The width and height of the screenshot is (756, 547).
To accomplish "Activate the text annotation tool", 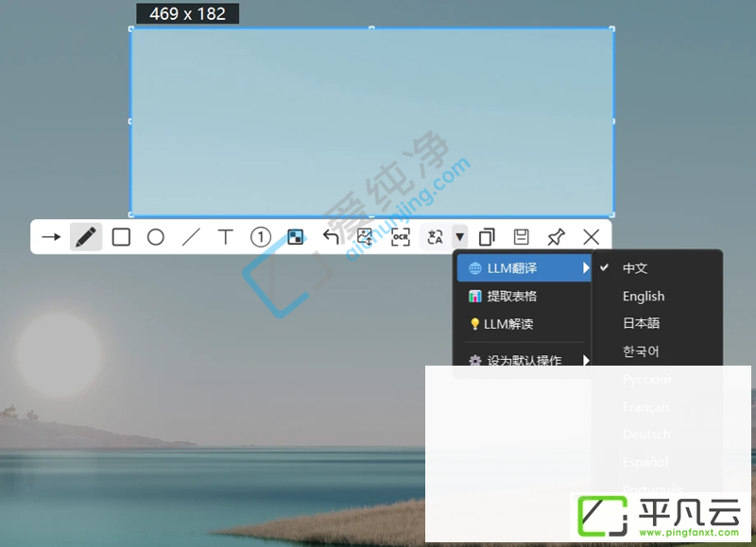I will click(225, 237).
